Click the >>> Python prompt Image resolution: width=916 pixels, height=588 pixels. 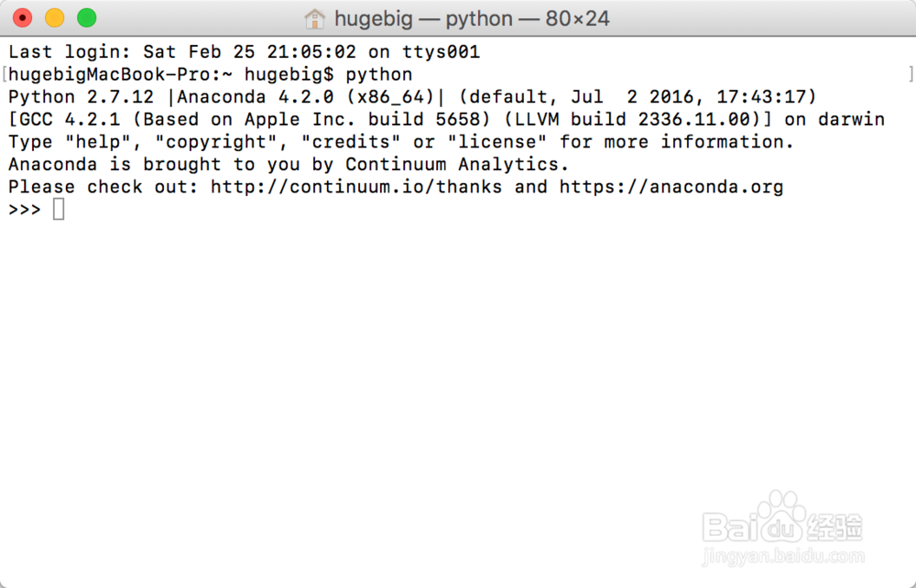25,210
